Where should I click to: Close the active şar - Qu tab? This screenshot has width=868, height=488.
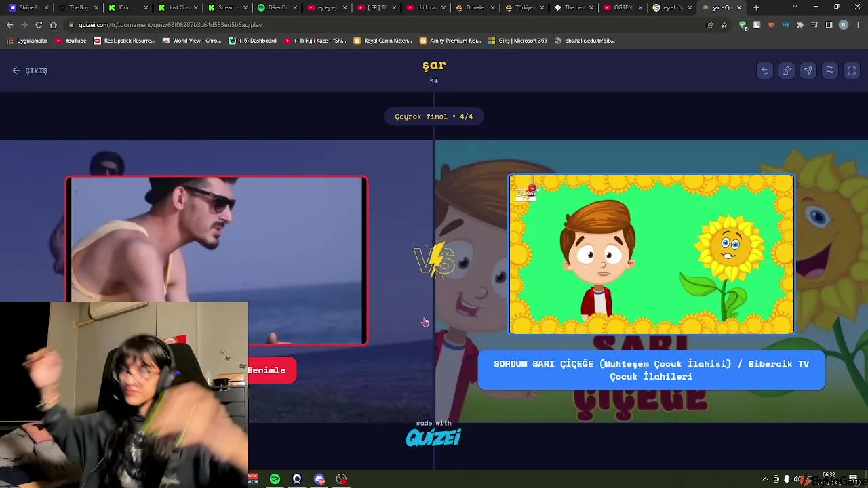tap(739, 7)
